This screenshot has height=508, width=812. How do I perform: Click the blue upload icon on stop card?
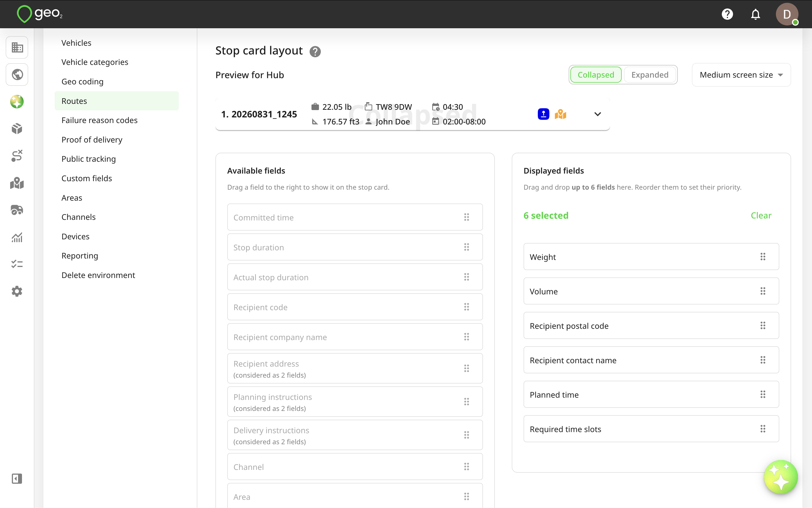pos(543,114)
